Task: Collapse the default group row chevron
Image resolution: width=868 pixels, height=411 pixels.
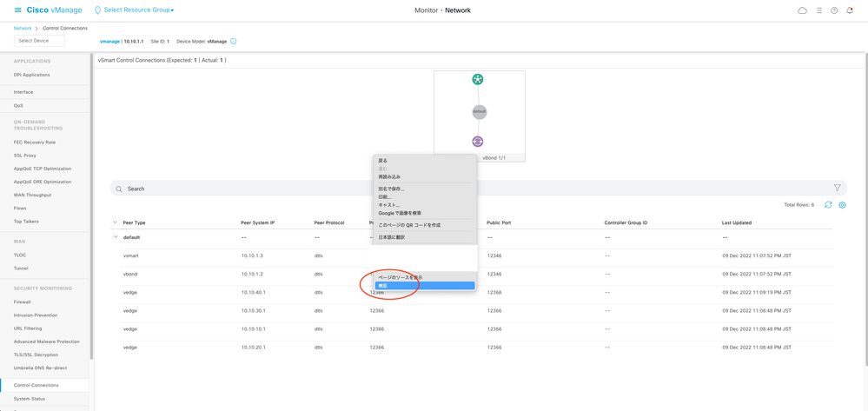Action: point(116,236)
